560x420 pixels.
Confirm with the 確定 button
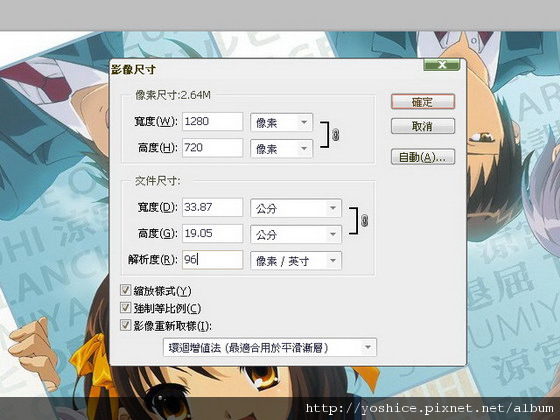coord(423,102)
